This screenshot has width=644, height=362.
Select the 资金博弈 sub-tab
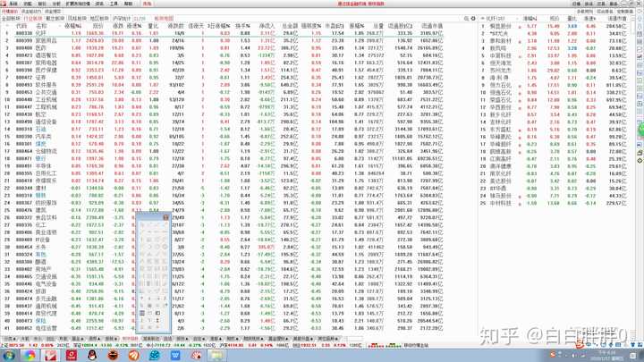click(x=53, y=12)
